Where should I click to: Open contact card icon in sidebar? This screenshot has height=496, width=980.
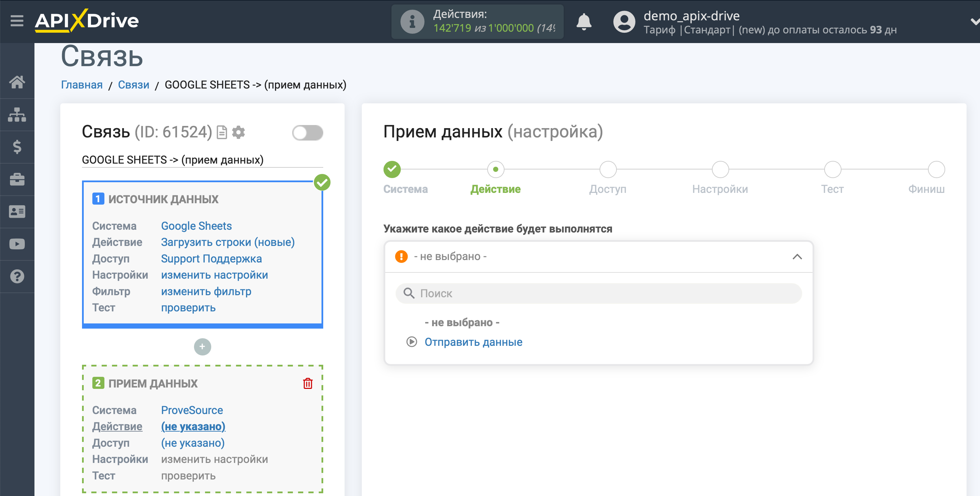coord(17,211)
